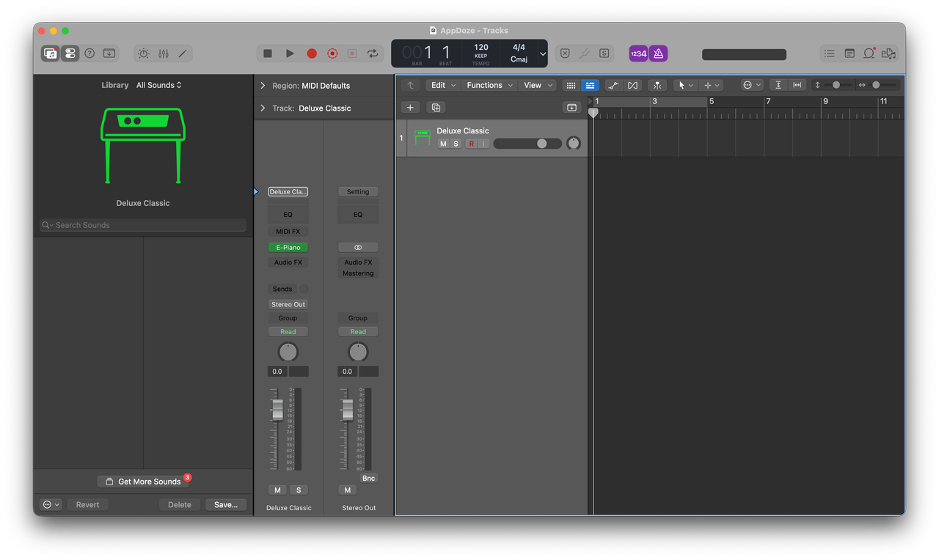
Task: Open the Note Pads button
Action: [x=850, y=54]
